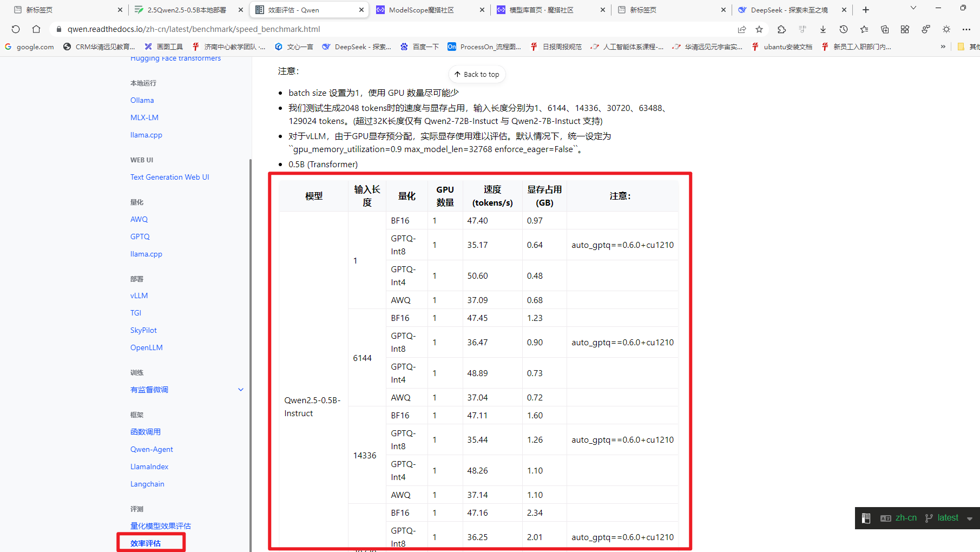Open the ubantu安装文档 bookmark
The width and height of the screenshot is (980, 552).
781,47
